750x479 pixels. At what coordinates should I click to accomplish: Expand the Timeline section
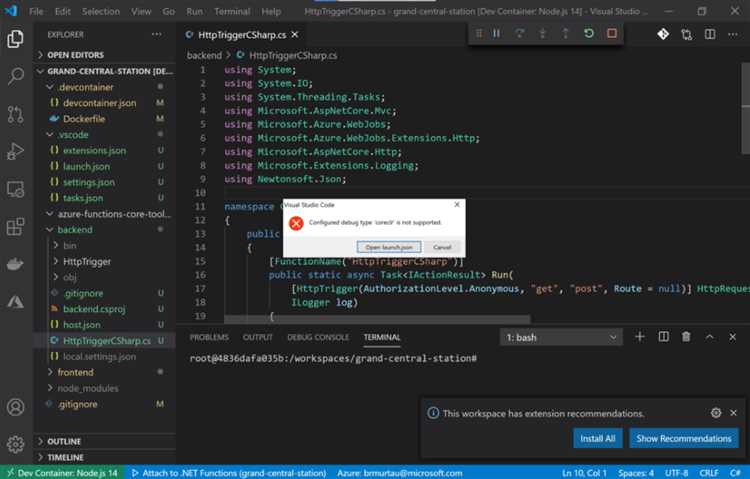(104, 457)
